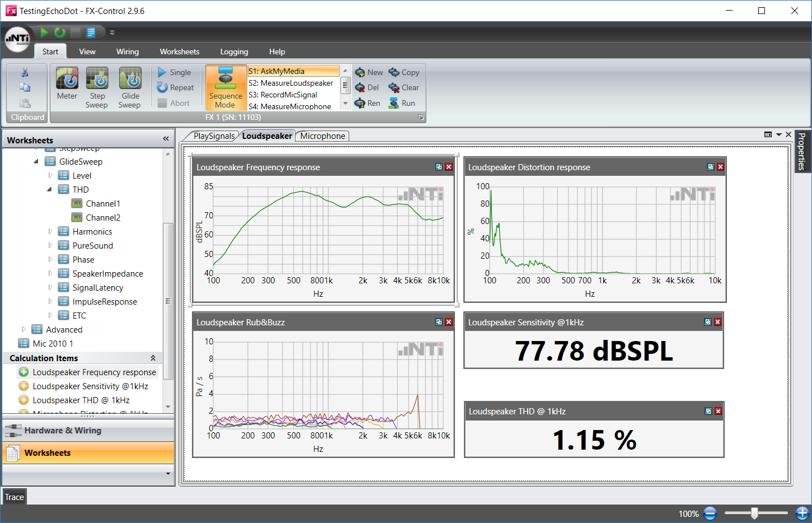Collapse the GlideSweep tree node
The image size is (812, 523).
point(36,161)
